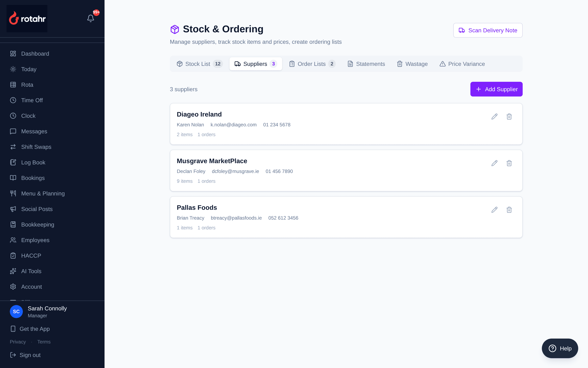Viewport: 588px width, 368px height.
Task: Click the Shift Swaps arrows icon
Action: point(13,147)
